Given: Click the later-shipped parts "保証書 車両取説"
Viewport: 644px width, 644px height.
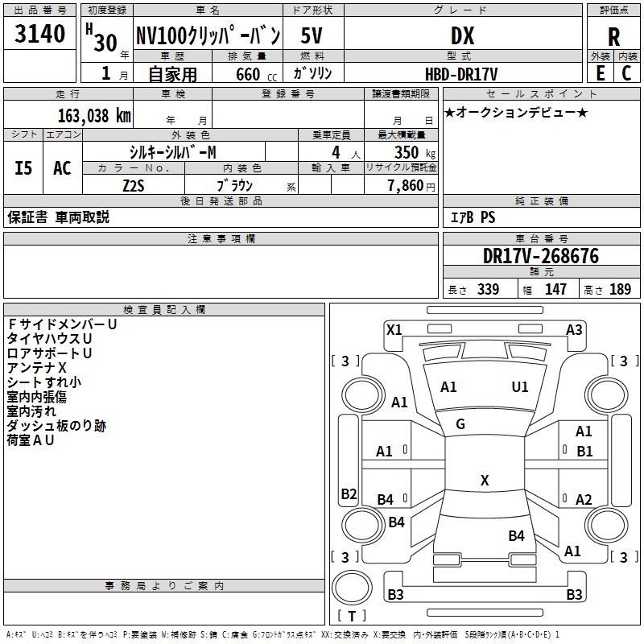Looking at the screenshot, I should click(58, 217).
